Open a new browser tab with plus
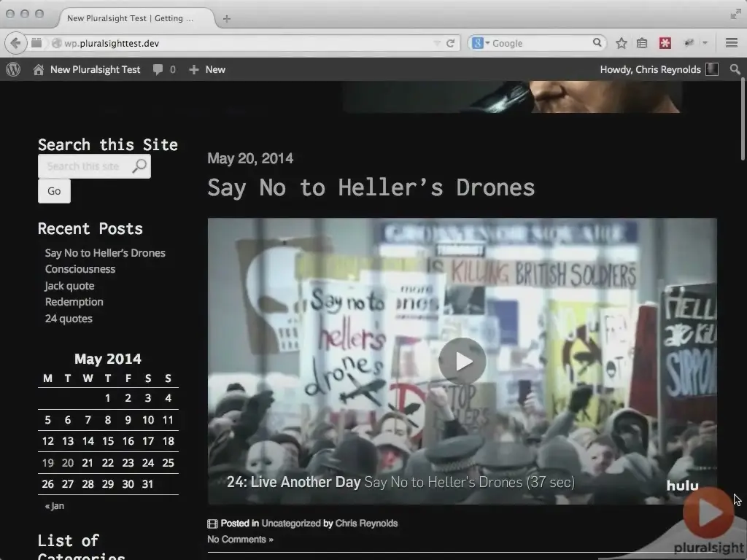Screen dimensions: 747x560 click(x=227, y=18)
